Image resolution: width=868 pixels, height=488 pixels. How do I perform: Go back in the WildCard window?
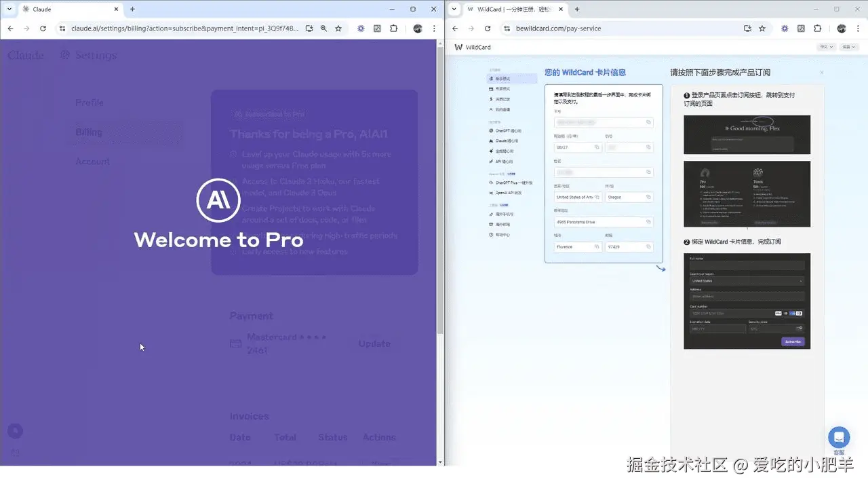click(x=455, y=29)
